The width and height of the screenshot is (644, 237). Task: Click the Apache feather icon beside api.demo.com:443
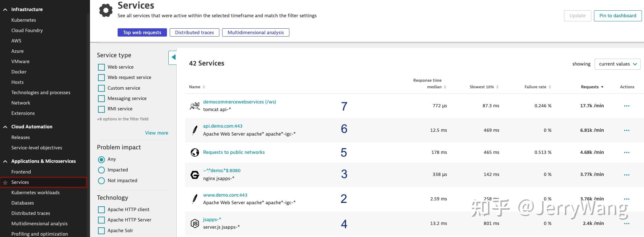coord(195,130)
